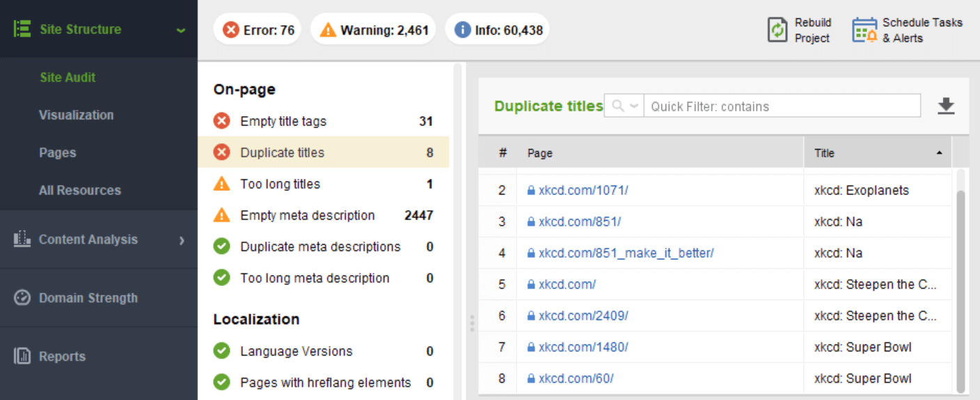The height and width of the screenshot is (400, 980).
Task: Expand the Content Analysis arrow
Action: pos(182,240)
